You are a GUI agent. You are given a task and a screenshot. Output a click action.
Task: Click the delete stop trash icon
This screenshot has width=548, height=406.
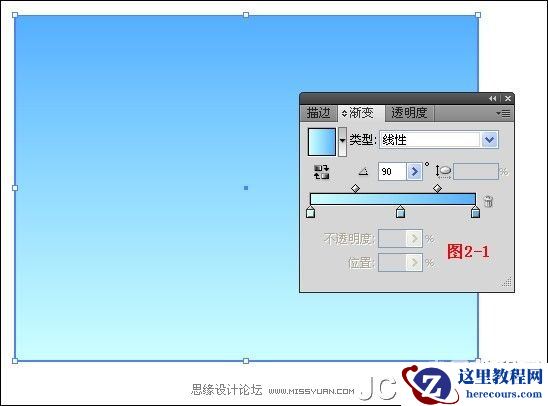tap(489, 201)
